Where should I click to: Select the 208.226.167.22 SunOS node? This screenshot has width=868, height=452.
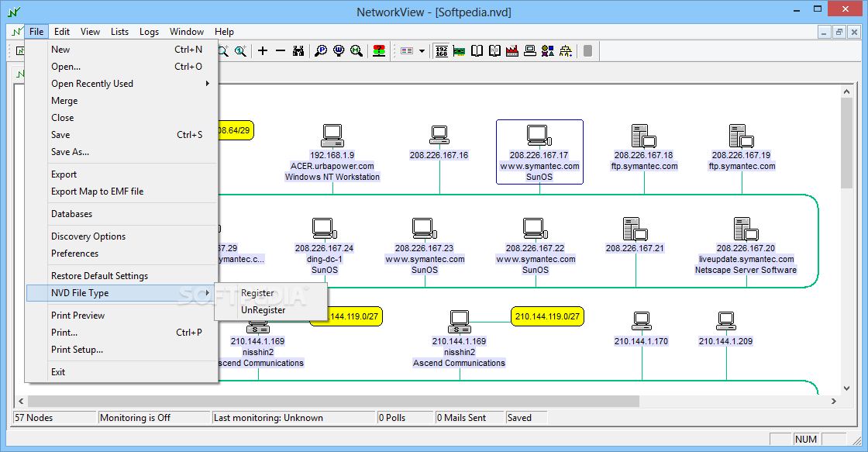tap(536, 246)
